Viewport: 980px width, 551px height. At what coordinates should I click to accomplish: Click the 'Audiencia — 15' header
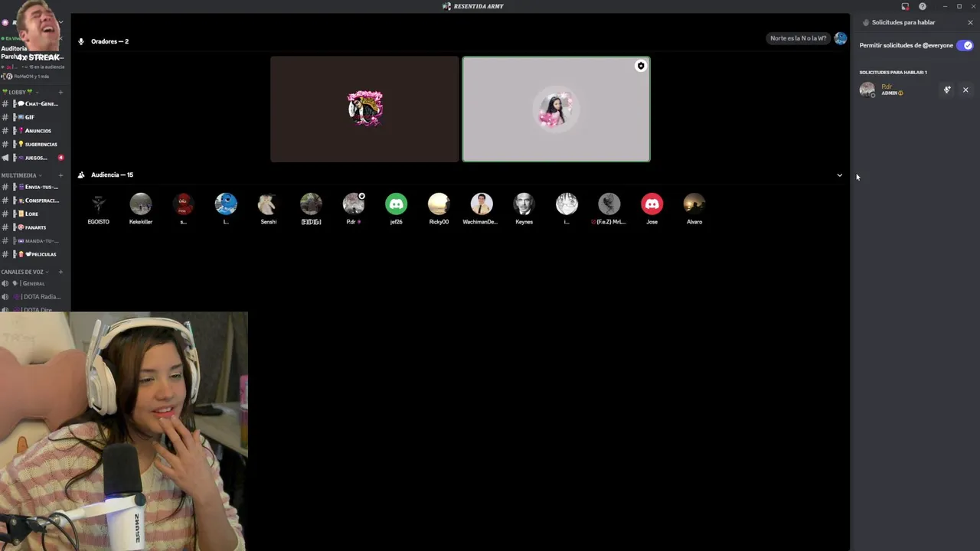coord(112,175)
